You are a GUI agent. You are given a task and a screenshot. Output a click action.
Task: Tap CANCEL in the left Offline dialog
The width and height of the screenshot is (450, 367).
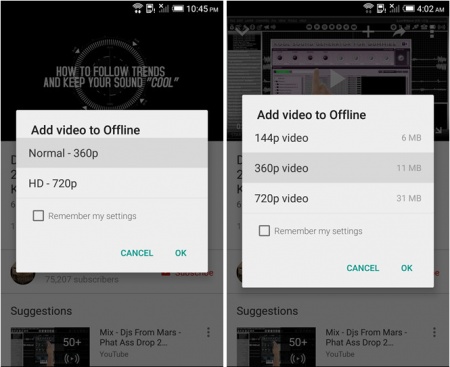pyautogui.click(x=137, y=253)
